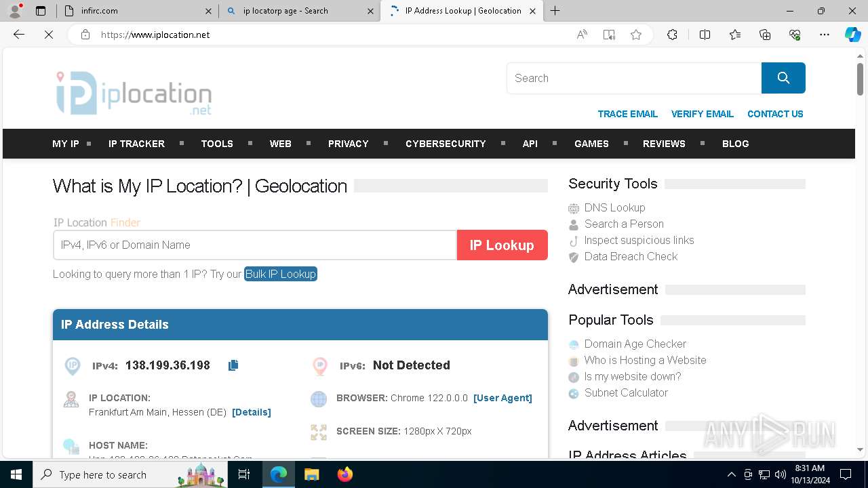Open the Favorites list icon
The width and height of the screenshot is (868, 488).
point(735,35)
